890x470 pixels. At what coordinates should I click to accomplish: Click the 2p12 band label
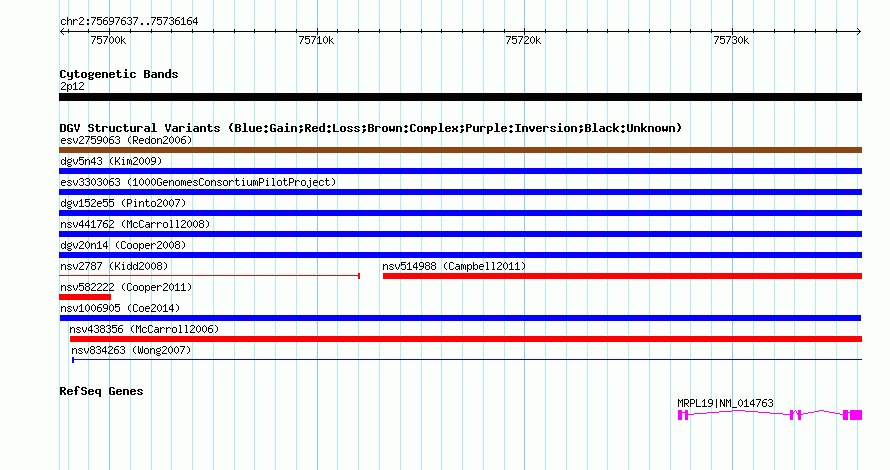click(x=72, y=86)
